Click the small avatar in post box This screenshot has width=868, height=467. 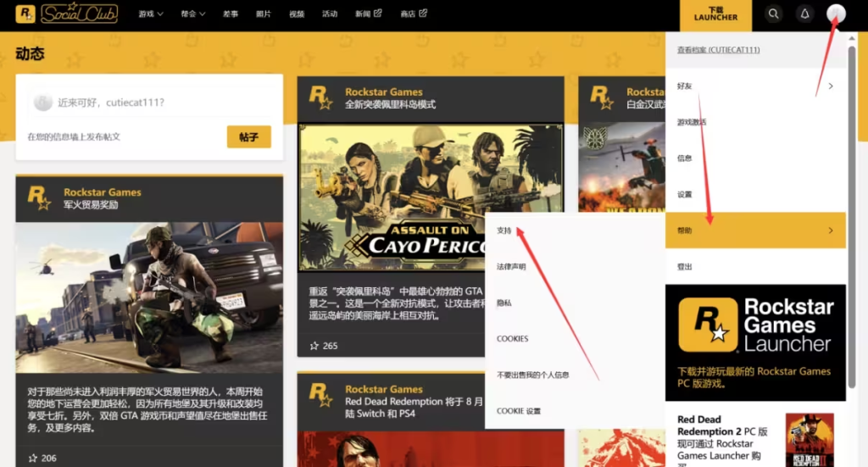click(x=42, y=103)
